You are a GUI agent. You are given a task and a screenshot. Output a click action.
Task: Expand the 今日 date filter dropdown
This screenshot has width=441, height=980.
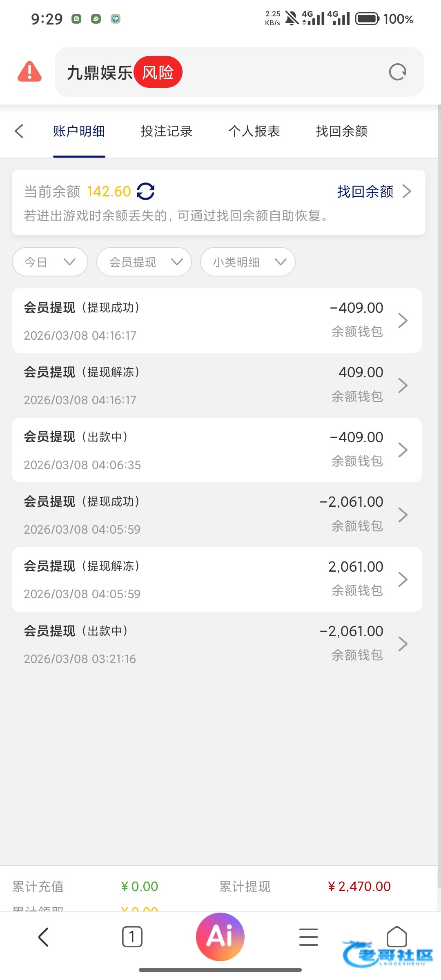click(x=50, y=262)
